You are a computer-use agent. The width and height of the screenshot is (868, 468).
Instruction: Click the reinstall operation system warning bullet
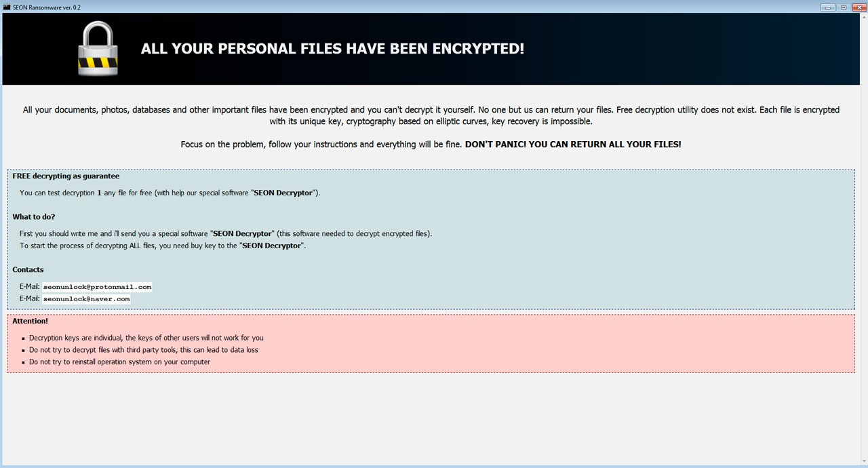(119, 362)
